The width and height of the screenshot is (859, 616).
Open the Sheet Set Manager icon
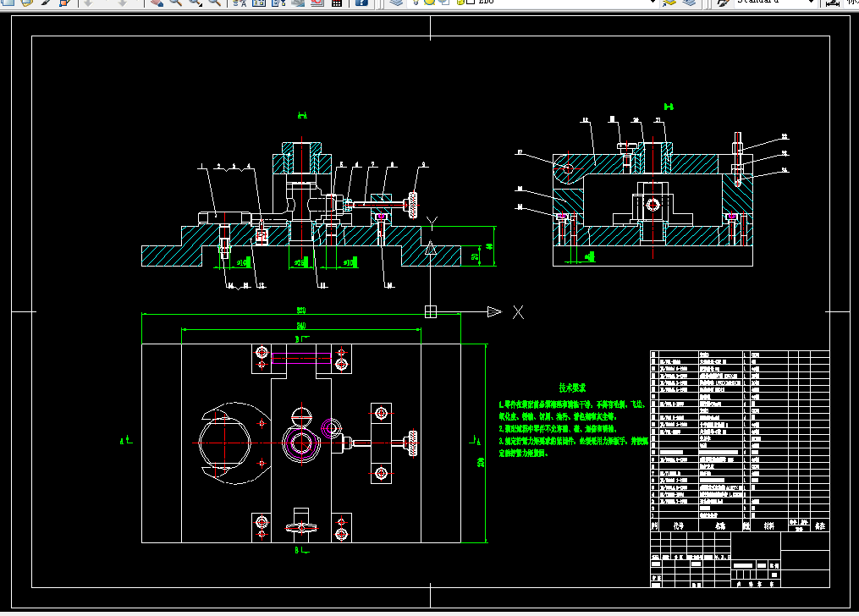coord(297,3)
